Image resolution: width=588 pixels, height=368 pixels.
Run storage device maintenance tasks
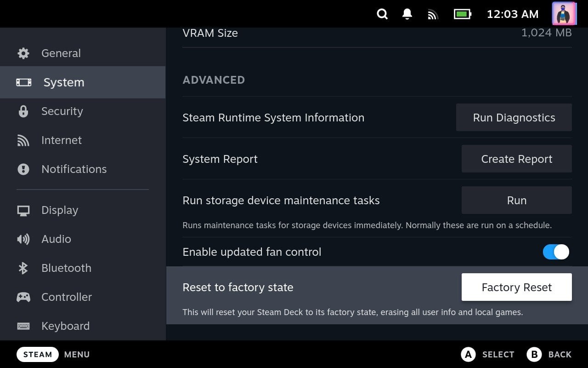click(517, 200)
